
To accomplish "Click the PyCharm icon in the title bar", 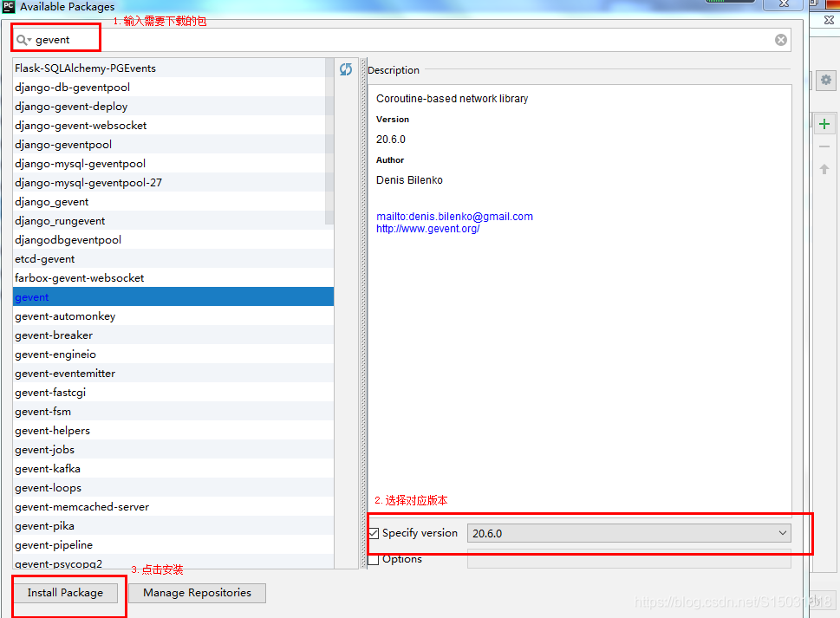I will click(x=10, y=7).
